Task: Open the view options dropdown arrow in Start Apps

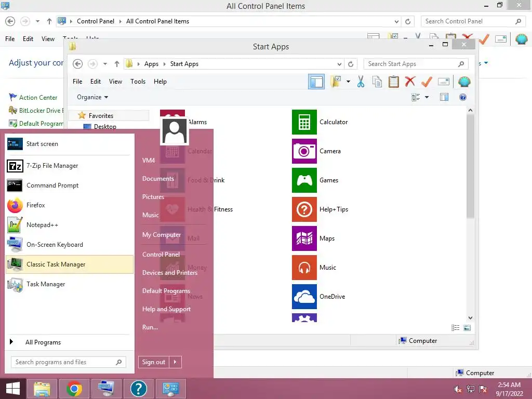Action: [x=427, y=97]
